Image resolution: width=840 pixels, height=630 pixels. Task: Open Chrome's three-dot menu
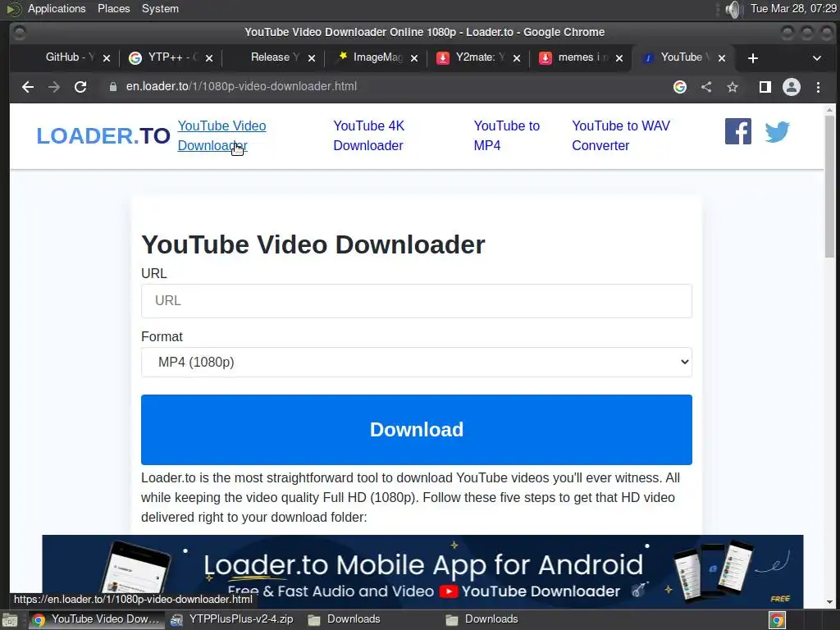pyautogui.click(x=818, y=87)
